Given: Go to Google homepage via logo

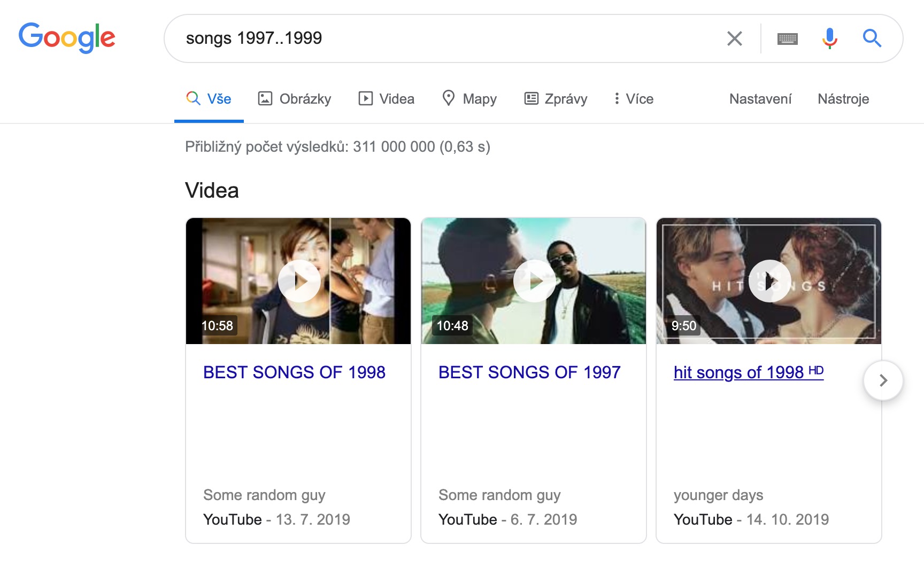Looking at the screenshot, I should (67, 37).
